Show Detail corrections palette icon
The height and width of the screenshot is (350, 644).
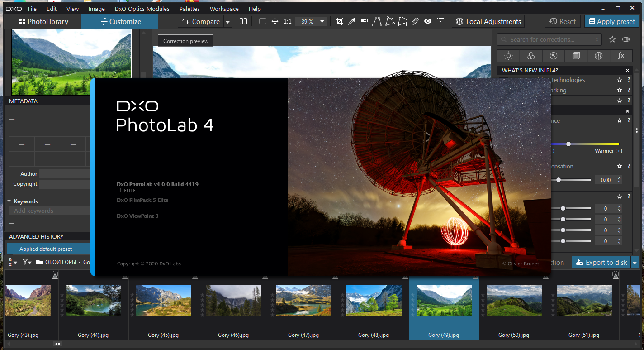(554, 56)
